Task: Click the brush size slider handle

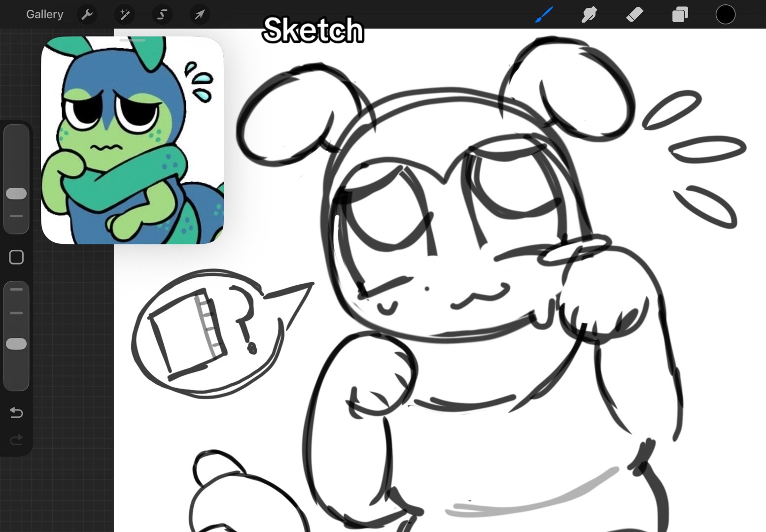Action: [16, 194]
